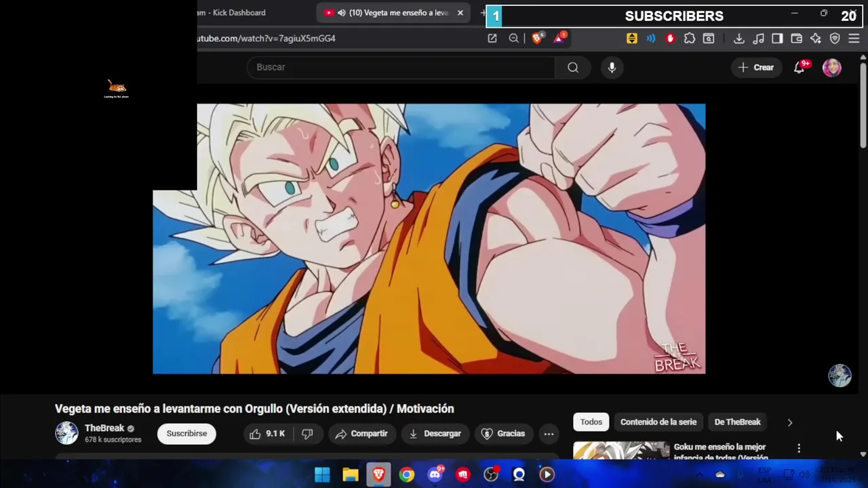Open Brave Shields lion icon
The height and width of the screenshot is (488, 868).
point(537,39)
